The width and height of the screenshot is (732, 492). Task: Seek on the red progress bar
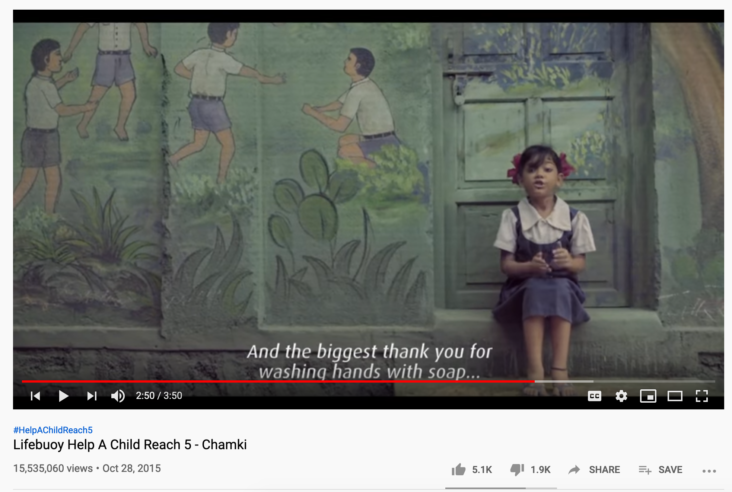(x=278, y=381)
